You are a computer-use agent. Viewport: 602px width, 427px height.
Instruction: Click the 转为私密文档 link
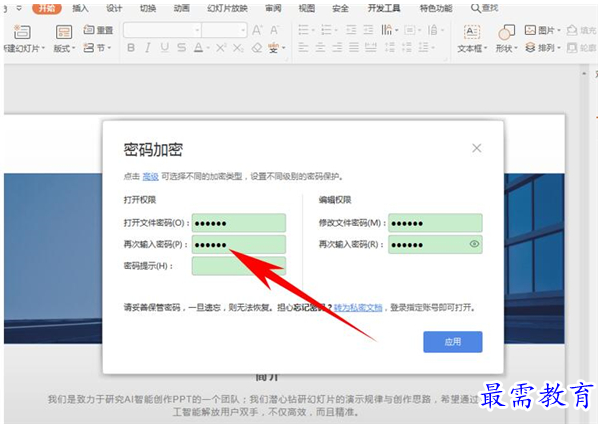358,308
